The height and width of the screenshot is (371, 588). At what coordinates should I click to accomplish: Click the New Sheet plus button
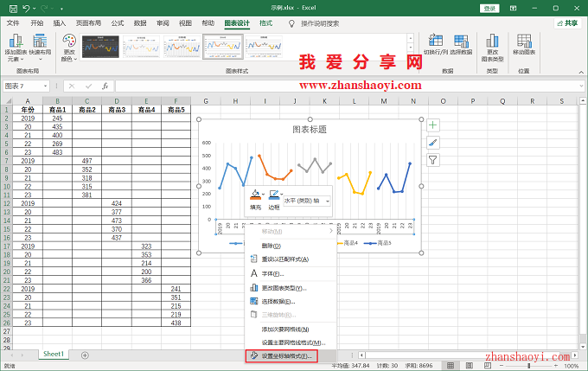(x=85, y=355)
